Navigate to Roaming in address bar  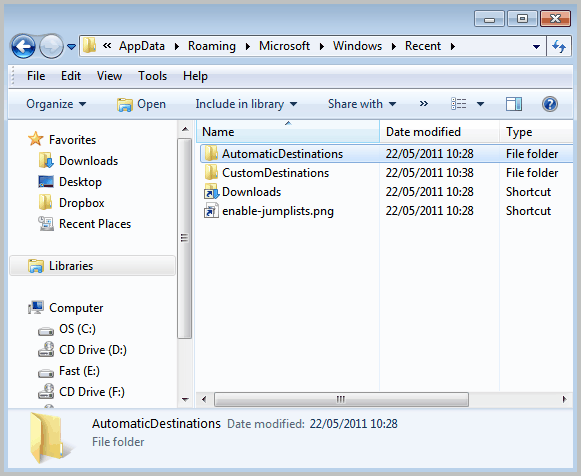pyautogui.click(x=212, y=46)
